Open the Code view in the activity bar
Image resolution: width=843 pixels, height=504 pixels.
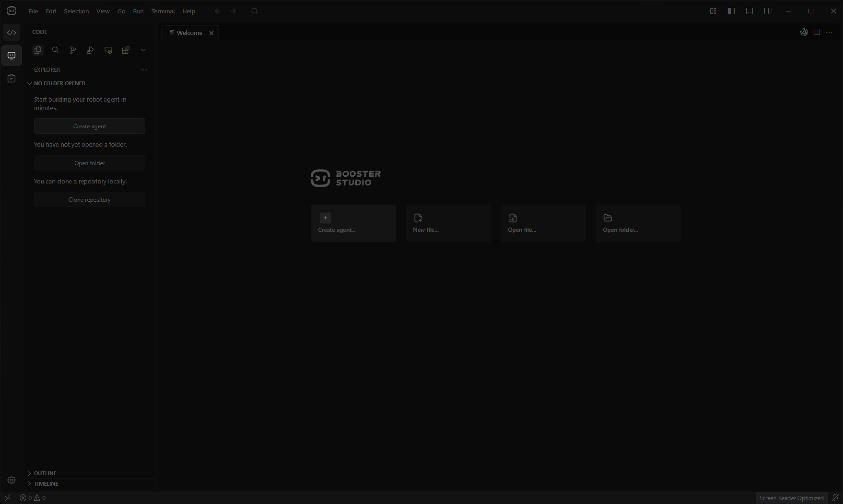pyautogui.click(x=12, y=33)
